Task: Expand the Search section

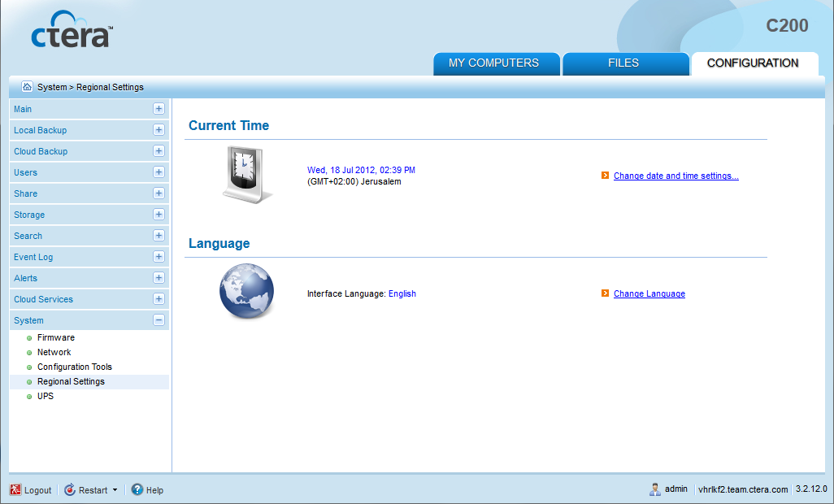Action: [159, 236]
